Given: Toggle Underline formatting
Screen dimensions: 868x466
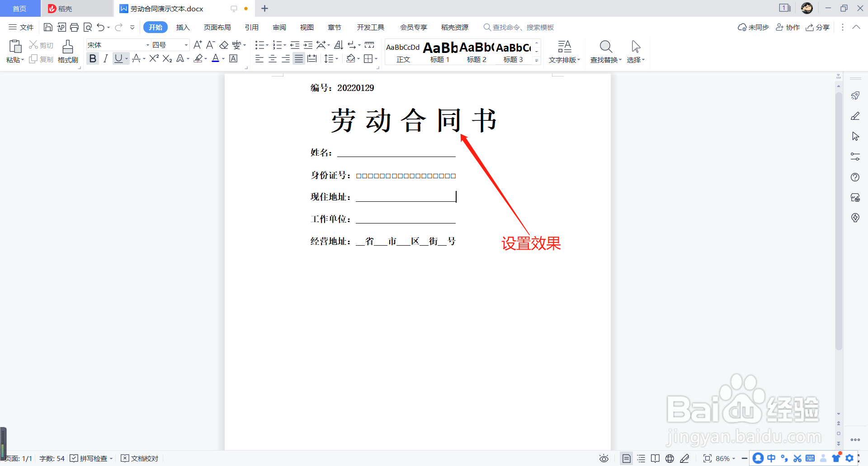Looking at the screenshot, I should (118, 58).
